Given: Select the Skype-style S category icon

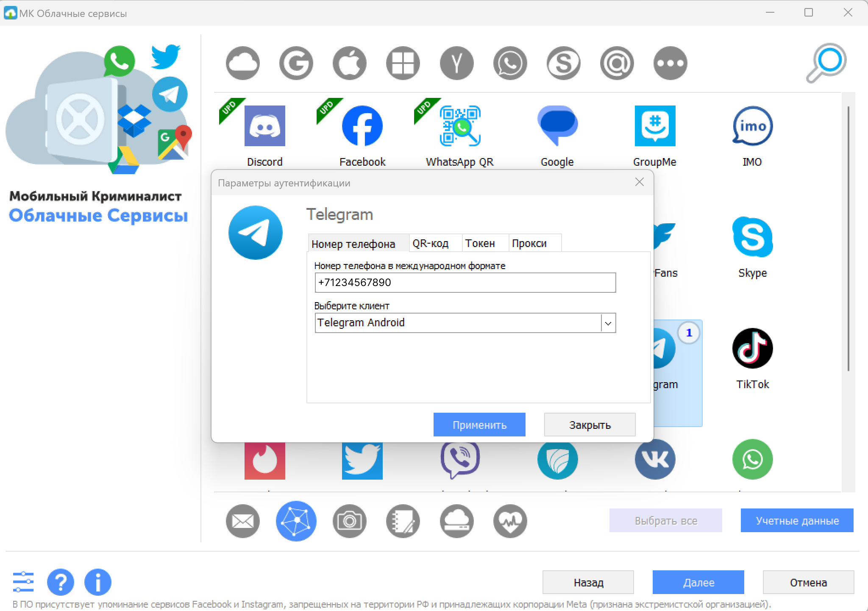Looking at the screenshot, I should [x=563, y=63].
